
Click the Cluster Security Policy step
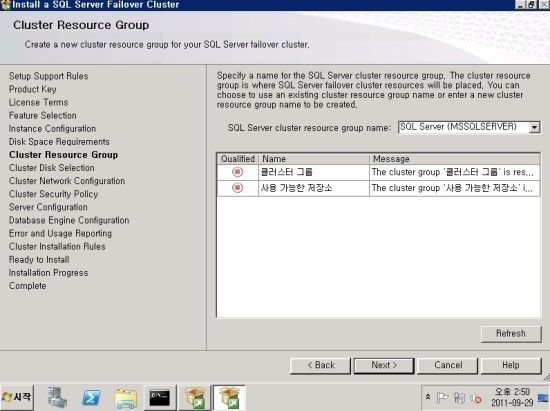click(53, 194)
